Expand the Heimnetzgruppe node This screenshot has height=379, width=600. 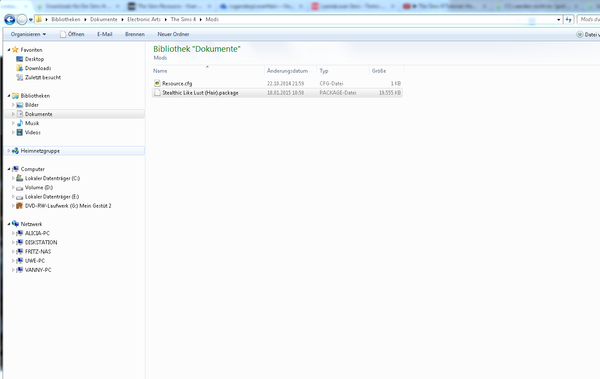tap(9, 151)
